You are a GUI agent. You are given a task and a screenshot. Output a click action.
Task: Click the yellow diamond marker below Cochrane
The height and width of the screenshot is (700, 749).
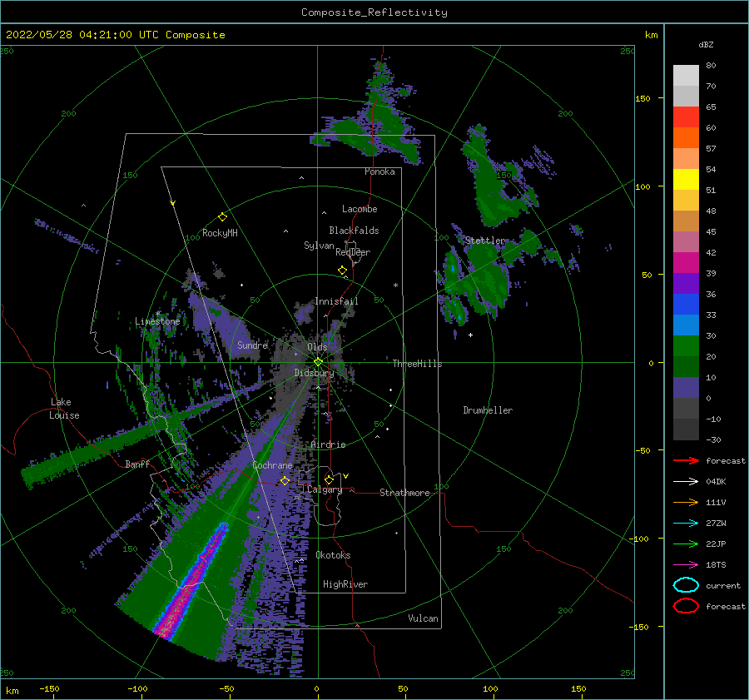[x=285, y=480]
